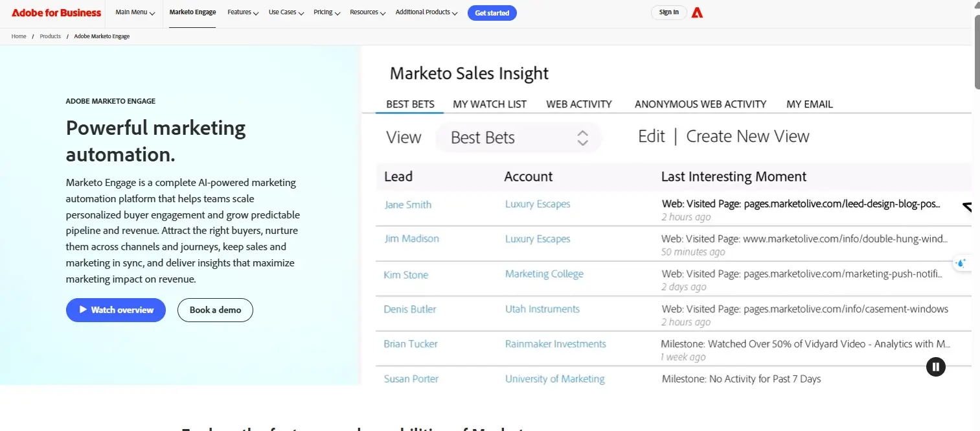Click Book a demo button
This screenshot has width=980, height=431.
[x=215, y=310]
